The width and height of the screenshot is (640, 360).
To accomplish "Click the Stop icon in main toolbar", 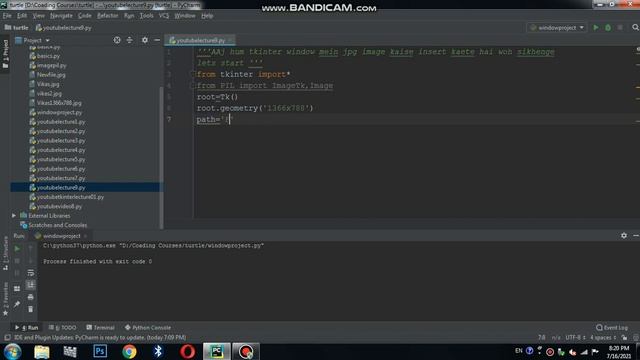I will 620,28.
